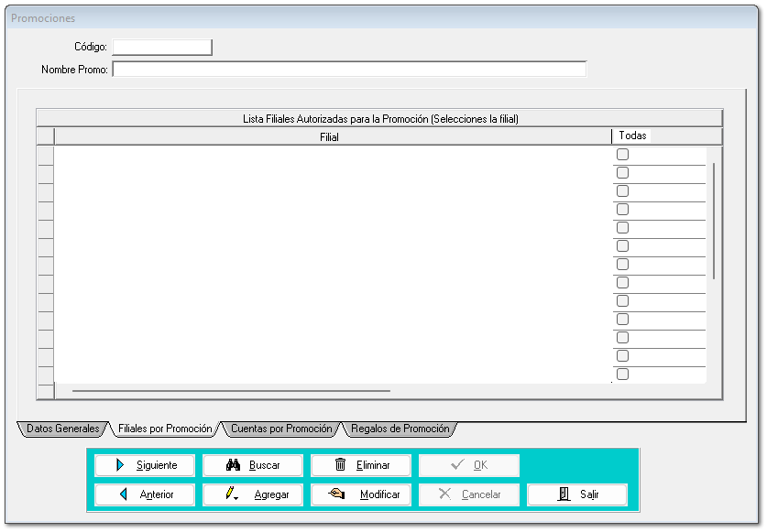Click the Eliminar trash can icon
767x532 pixels.
tap(341, 465)
